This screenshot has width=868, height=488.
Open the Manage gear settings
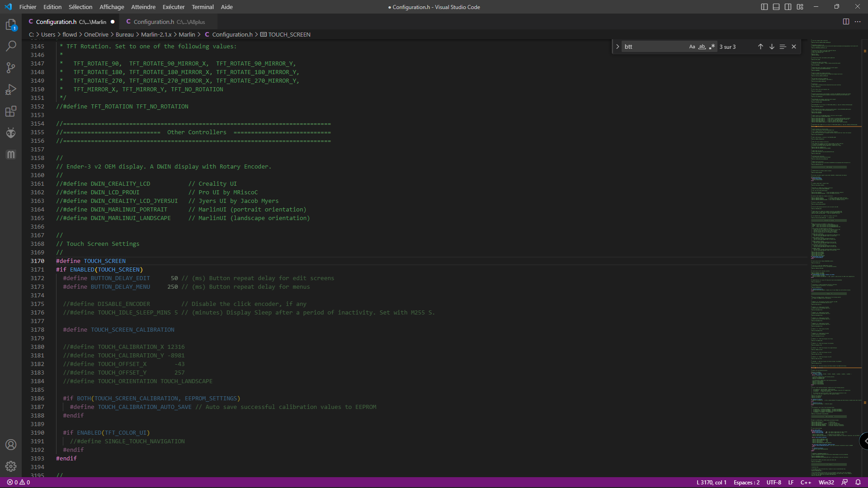(x=11, y=466)
